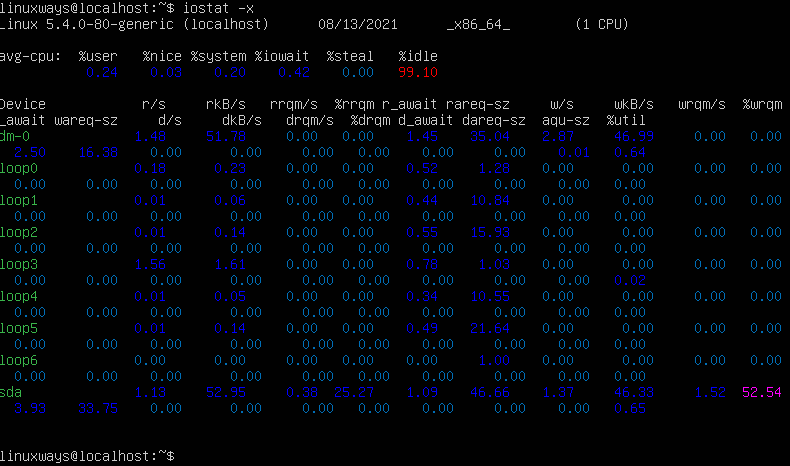Image resolution: width=790 pixels, height=466 pixels.
Task: Click the 'wkB/s' column header
Action: [x=634, y=104]
